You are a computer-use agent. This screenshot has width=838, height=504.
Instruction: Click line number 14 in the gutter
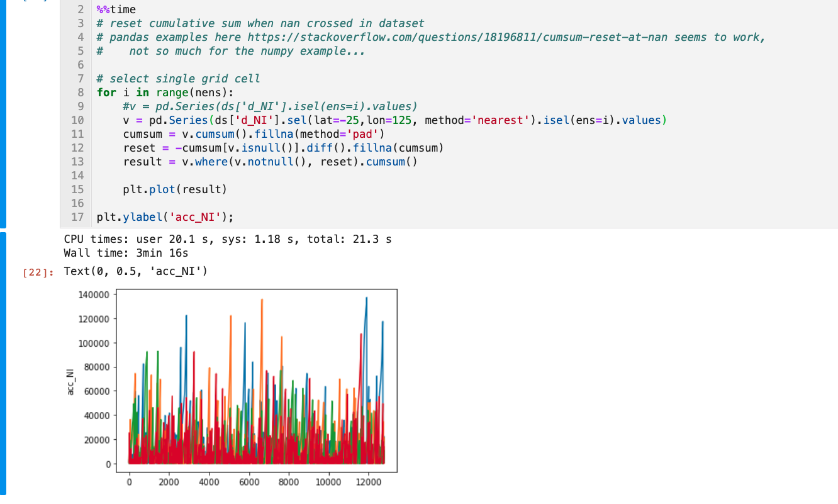(78, 176)
